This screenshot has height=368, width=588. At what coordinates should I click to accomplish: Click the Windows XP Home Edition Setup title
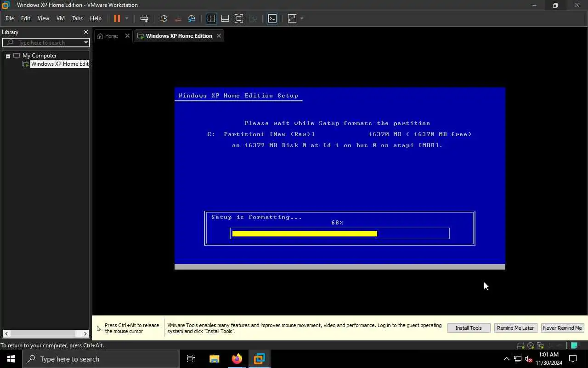[x=238, y=96]
